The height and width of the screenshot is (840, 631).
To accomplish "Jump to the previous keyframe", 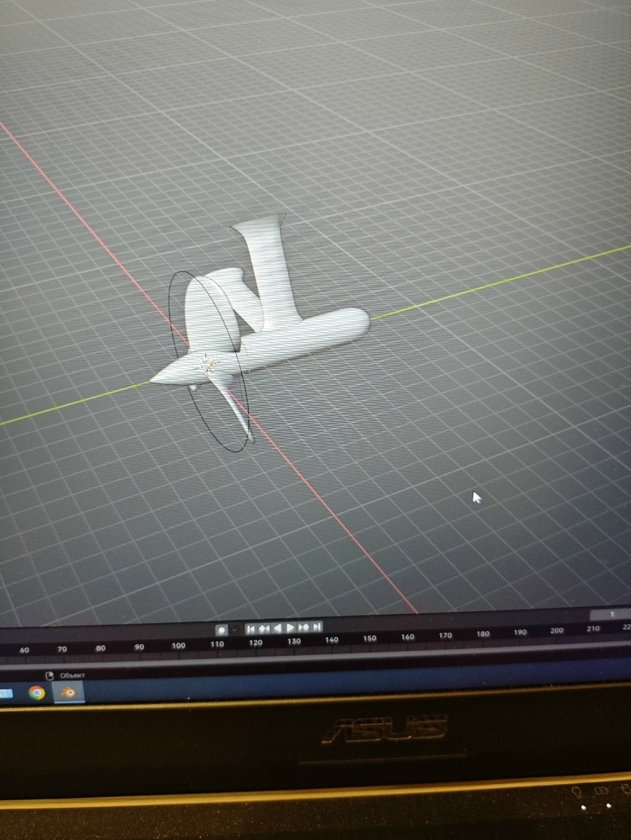I will pos(265,629).
